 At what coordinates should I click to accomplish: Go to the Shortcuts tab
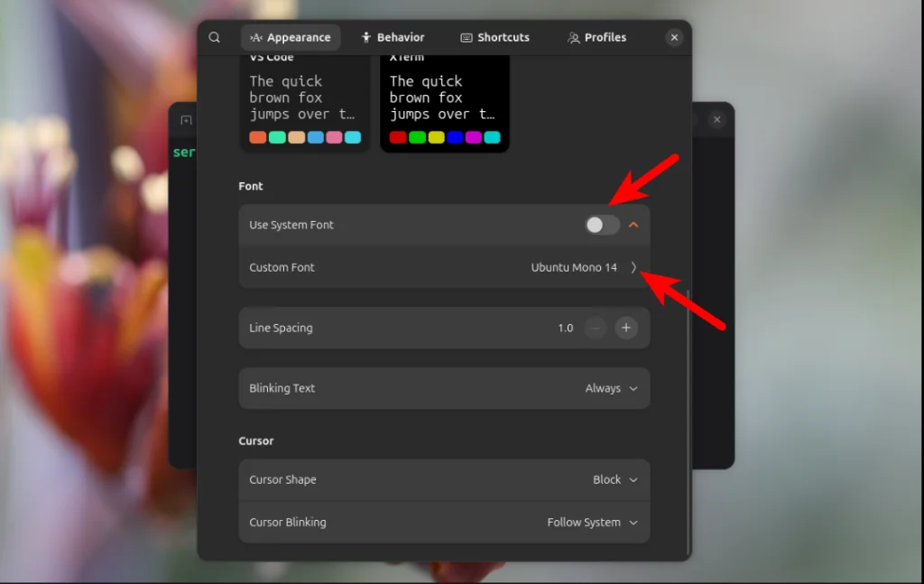[495, 37]
